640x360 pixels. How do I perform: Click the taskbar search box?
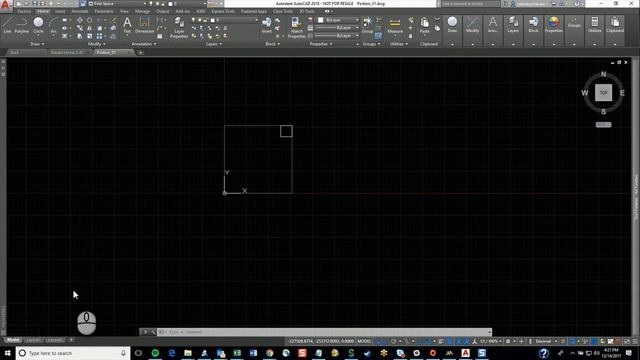click(x=73, y=353)
